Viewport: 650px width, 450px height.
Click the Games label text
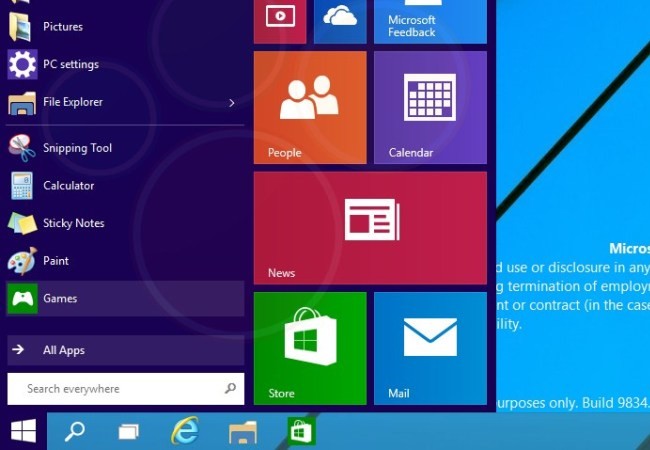pos(60,298)
